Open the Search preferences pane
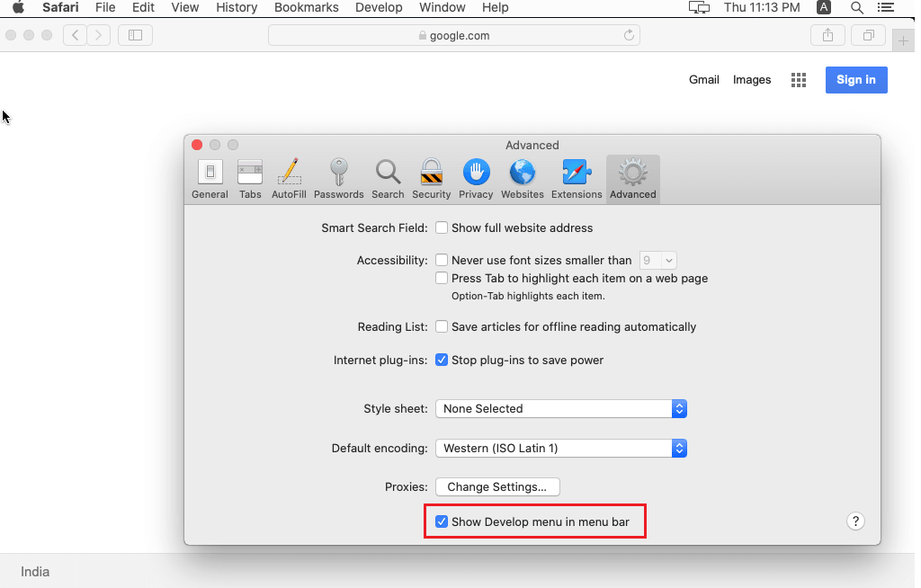Viewport: 921px width, 588px height. [x=388, y=179]
